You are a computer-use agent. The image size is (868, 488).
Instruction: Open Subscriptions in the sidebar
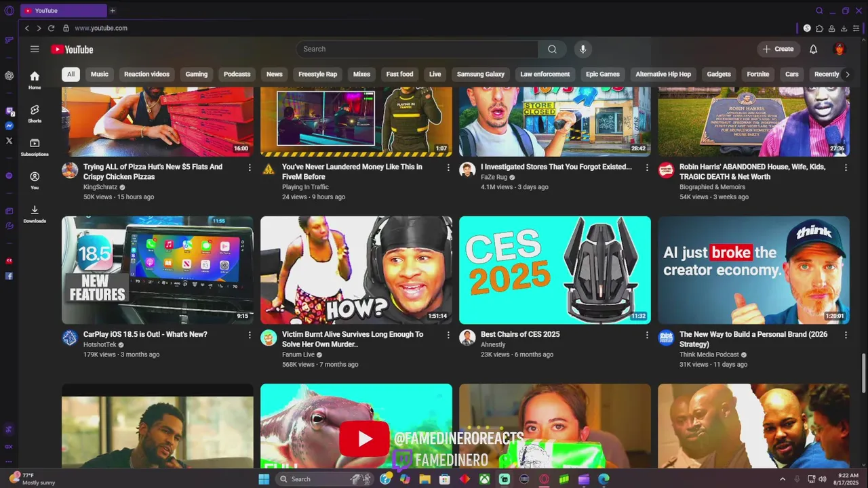[35, 147]
